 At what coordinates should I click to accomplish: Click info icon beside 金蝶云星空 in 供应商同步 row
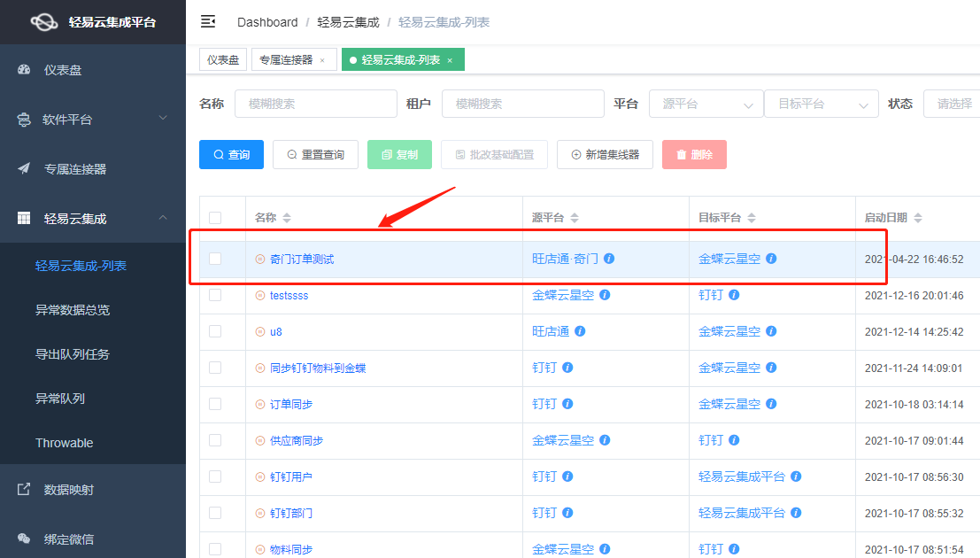coord(605,440)
